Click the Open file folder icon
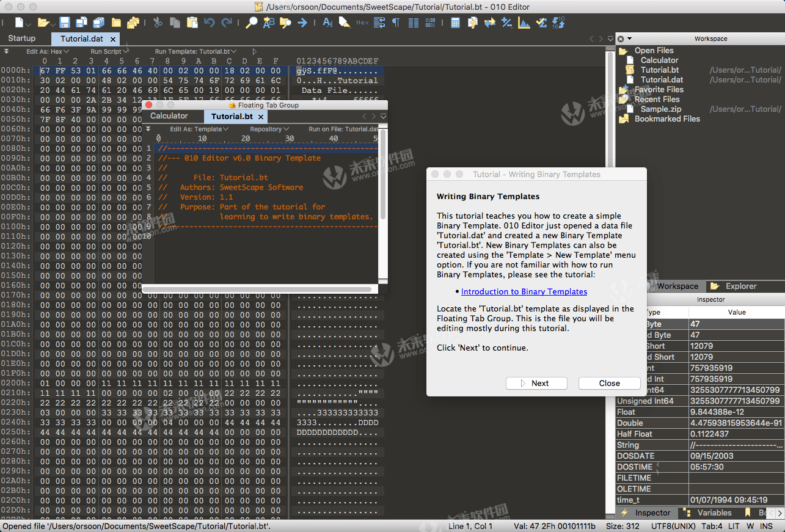Image resolution: width=785 pixels, height=532 pixels. 43,23
